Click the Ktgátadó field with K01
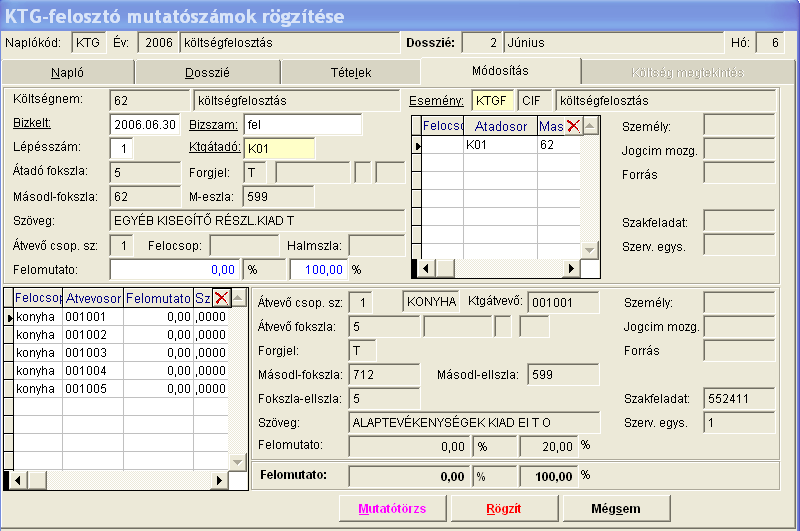800x531 pixels. point(279,148)
